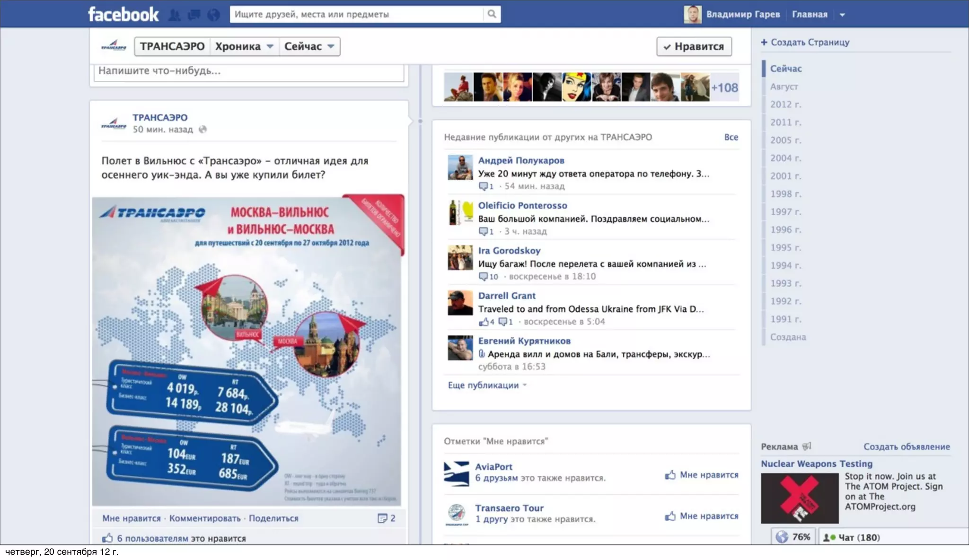Viewport: 969px width, 560px height.
Task: Click the search magnifier button
Action: (492, 14)
